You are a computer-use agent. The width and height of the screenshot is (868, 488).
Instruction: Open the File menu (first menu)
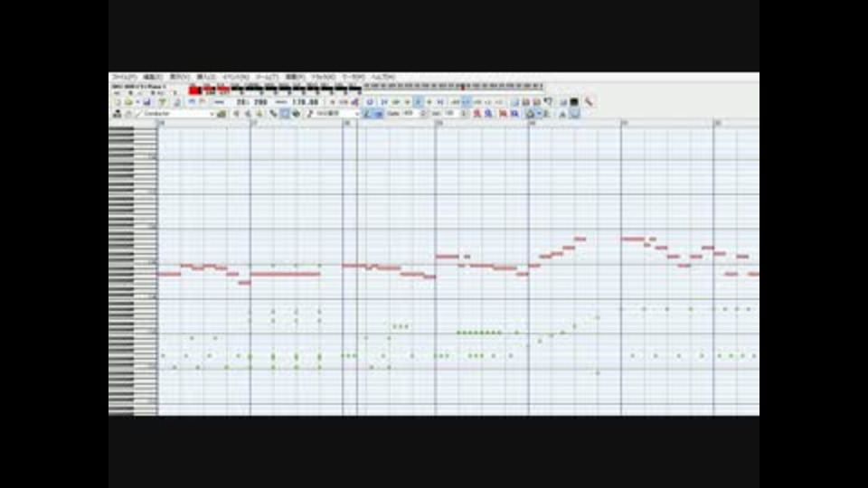(x=124, y=77)
